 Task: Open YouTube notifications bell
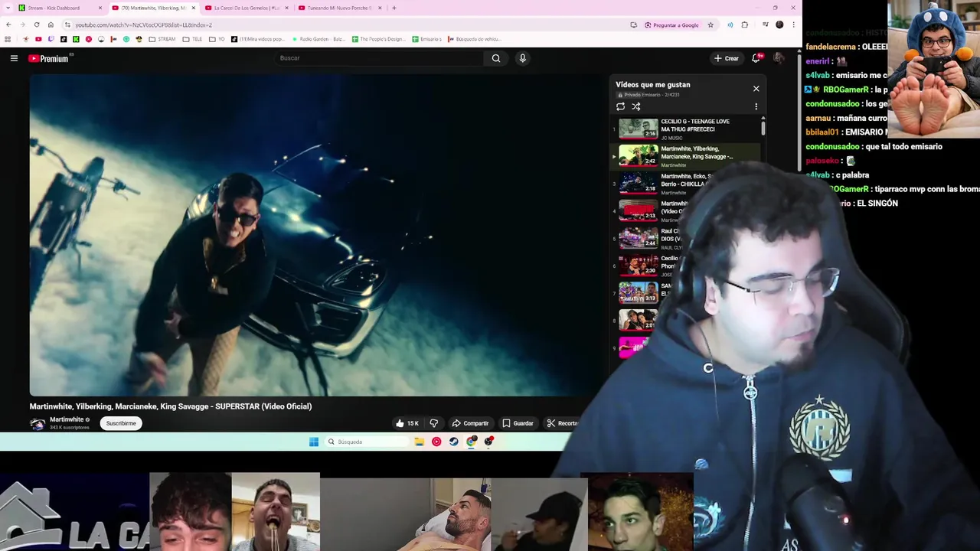[x=756, y=58]
